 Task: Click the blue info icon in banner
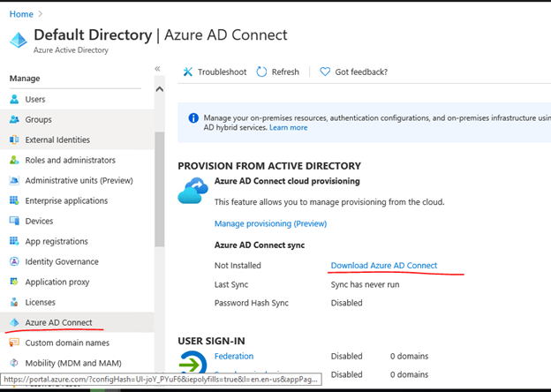[193, 117]
